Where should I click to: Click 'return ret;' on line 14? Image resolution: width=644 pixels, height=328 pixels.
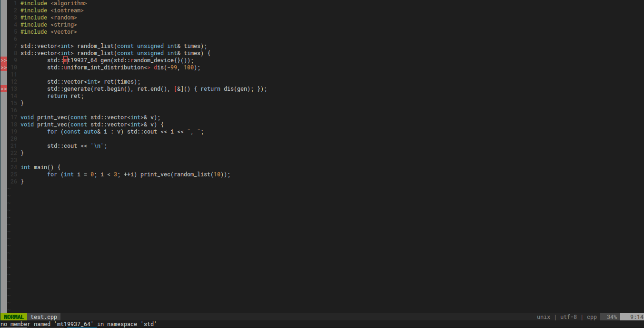[x=65, y=96]
